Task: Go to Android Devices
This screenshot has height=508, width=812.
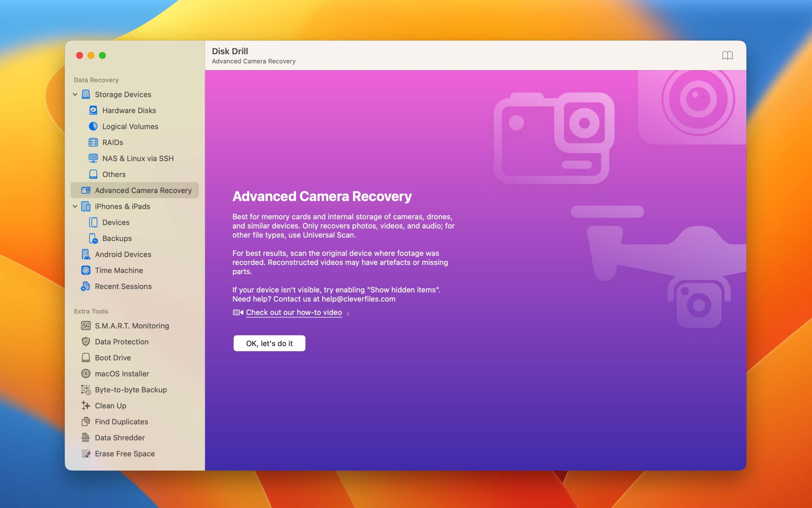Action: [x=134, y=254]
